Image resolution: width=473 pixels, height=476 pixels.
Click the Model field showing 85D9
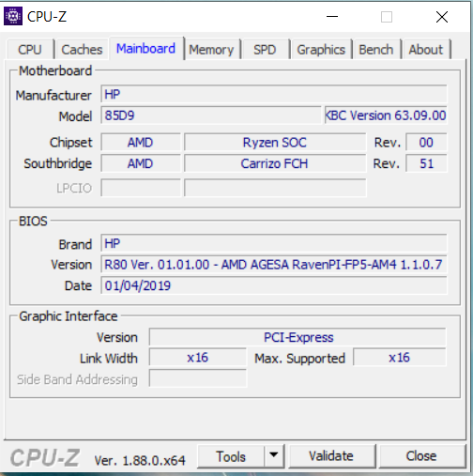211,115
